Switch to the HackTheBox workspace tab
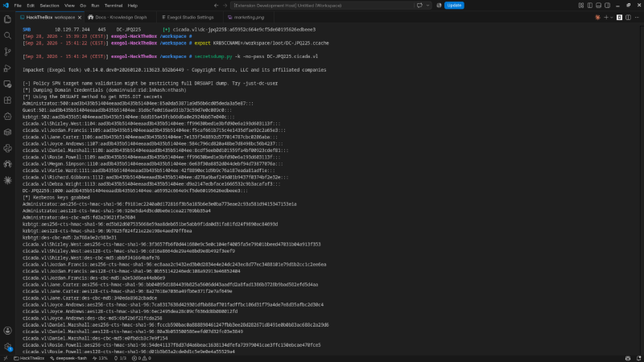This screenshot has height=362, width=644. click(51, 17)
